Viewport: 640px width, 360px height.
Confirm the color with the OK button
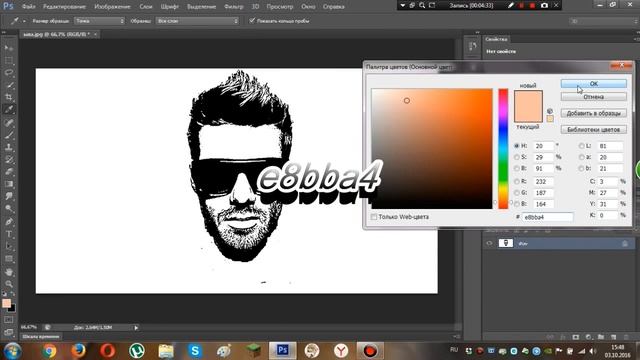coord(593,84)
